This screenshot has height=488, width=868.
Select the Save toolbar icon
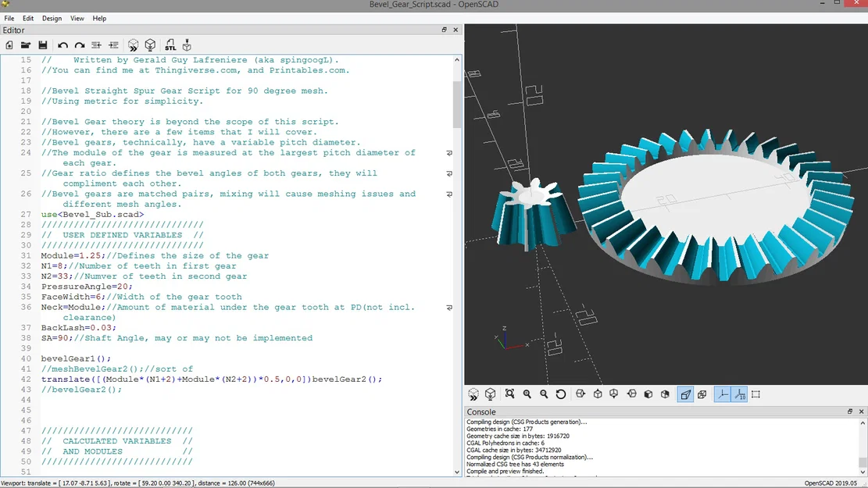41,45
